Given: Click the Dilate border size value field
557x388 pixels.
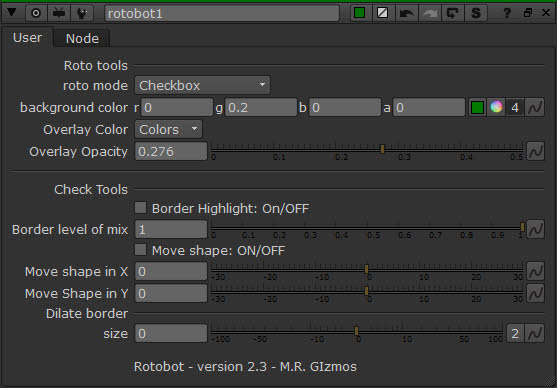Looking at the screenshot, I should coord(171,333).
